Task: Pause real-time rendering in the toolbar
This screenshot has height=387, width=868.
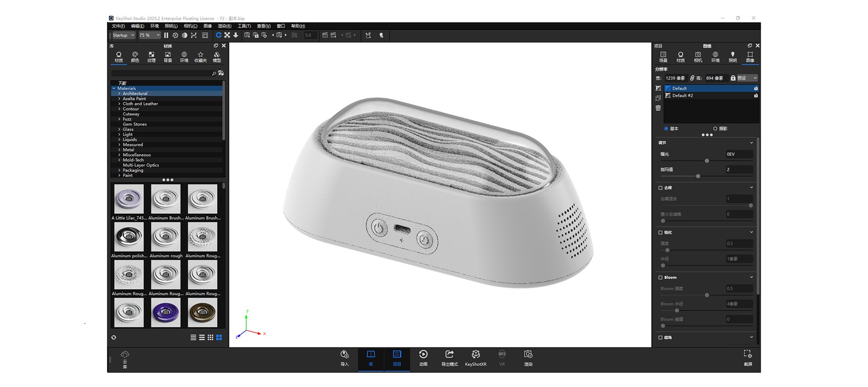Action: tap(166, 35)
